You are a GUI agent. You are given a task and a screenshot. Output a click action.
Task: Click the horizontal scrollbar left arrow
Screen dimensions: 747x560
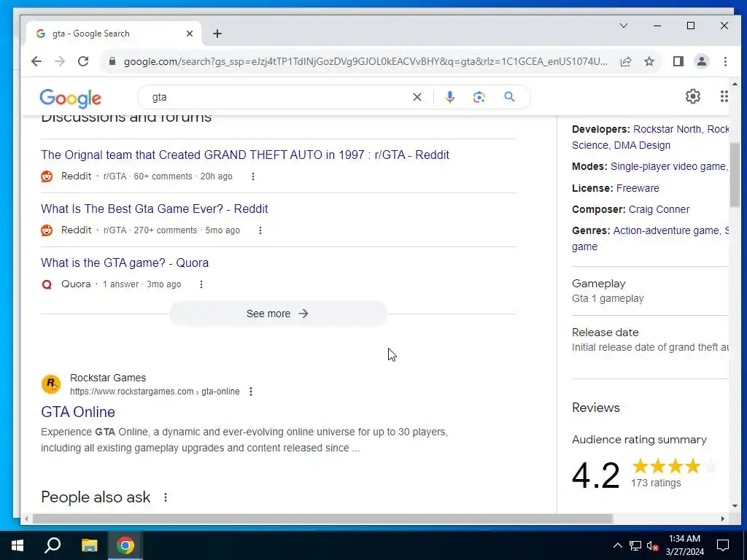[27, 518]
